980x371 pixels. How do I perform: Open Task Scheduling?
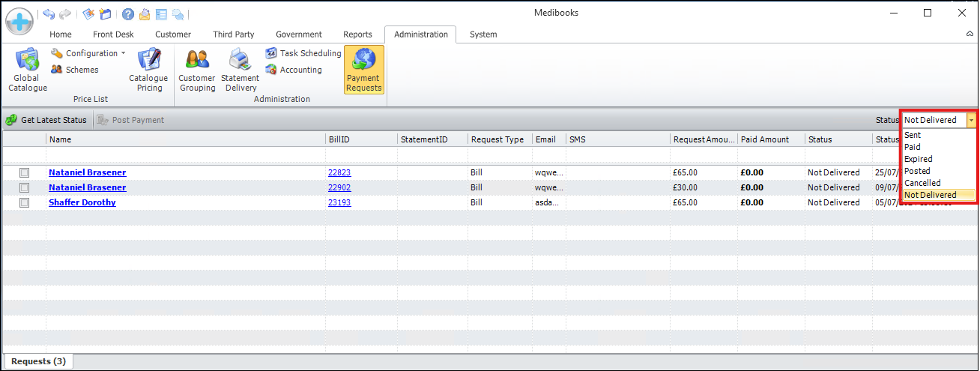tap(303, 53)
